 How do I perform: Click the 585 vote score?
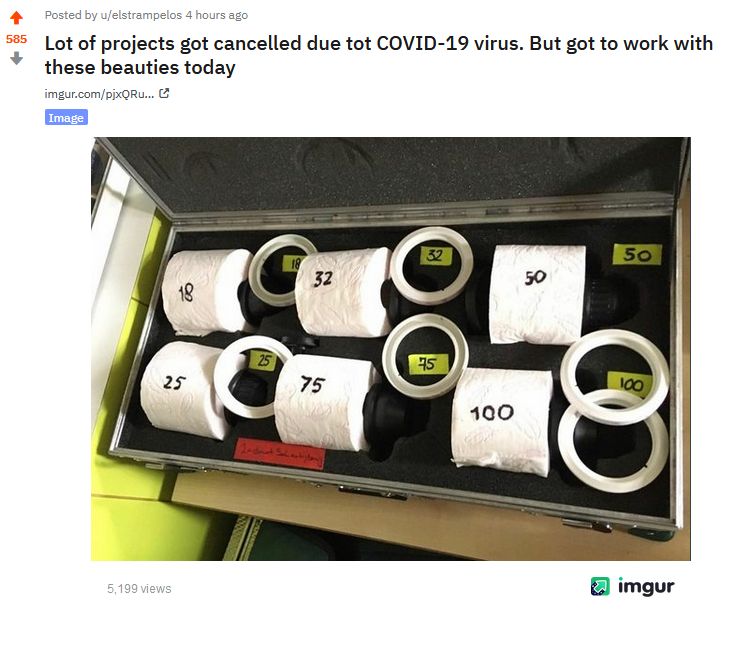coord(16,39)
